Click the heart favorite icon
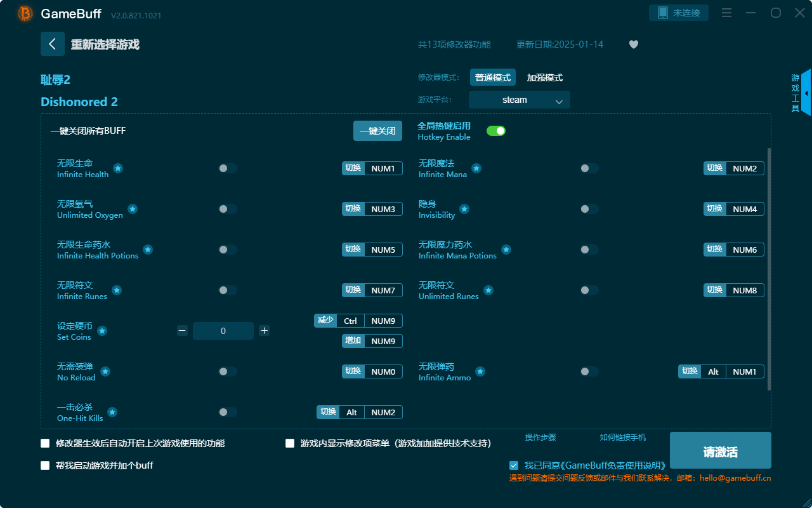The width and height of the screenshot is (812, 508). 633,44
